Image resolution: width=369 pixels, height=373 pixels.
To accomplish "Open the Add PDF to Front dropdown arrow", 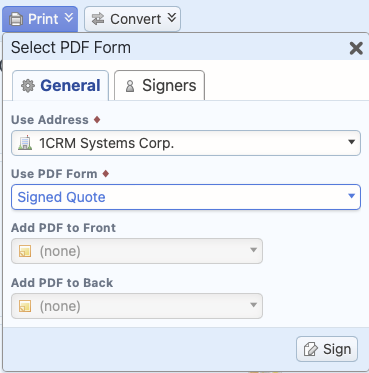I will click(x=253, y=250).
